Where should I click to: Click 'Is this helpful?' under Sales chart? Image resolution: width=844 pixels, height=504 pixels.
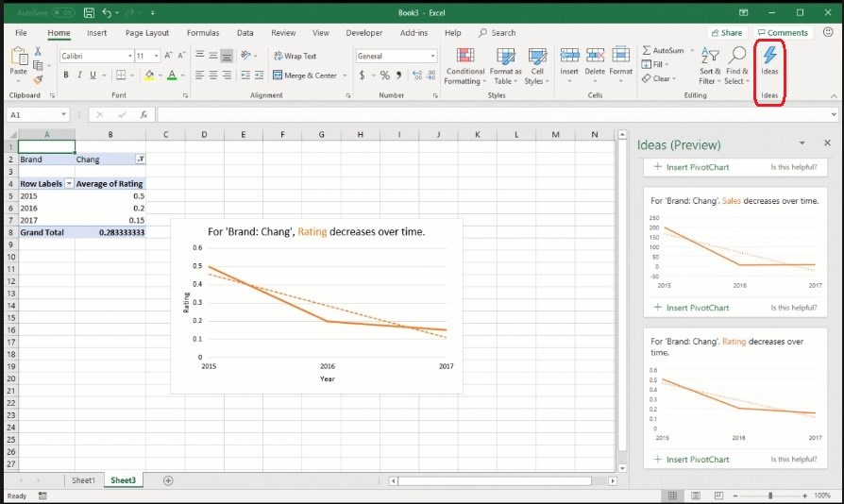794,308
